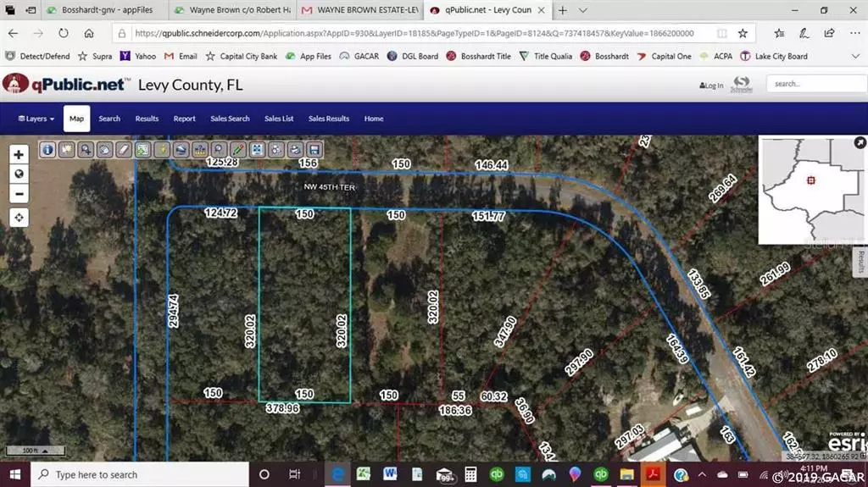Click the map zoom out minus button

coord(19,194)
